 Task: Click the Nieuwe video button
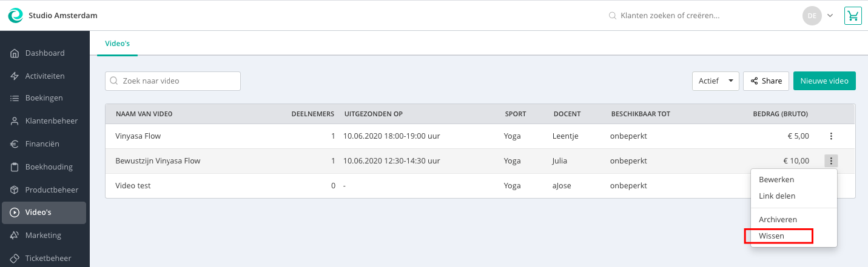[x=824, y=81]
